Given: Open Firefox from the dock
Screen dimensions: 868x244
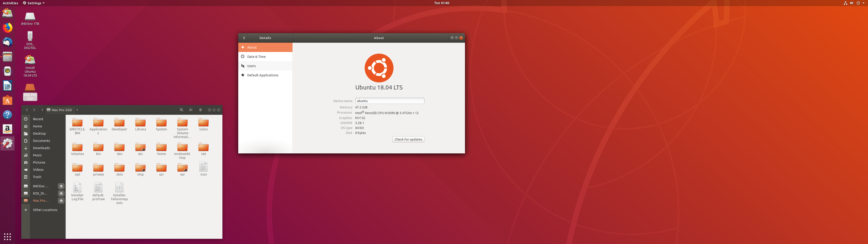Looking at the screenshot, I should tap(7, 28).
